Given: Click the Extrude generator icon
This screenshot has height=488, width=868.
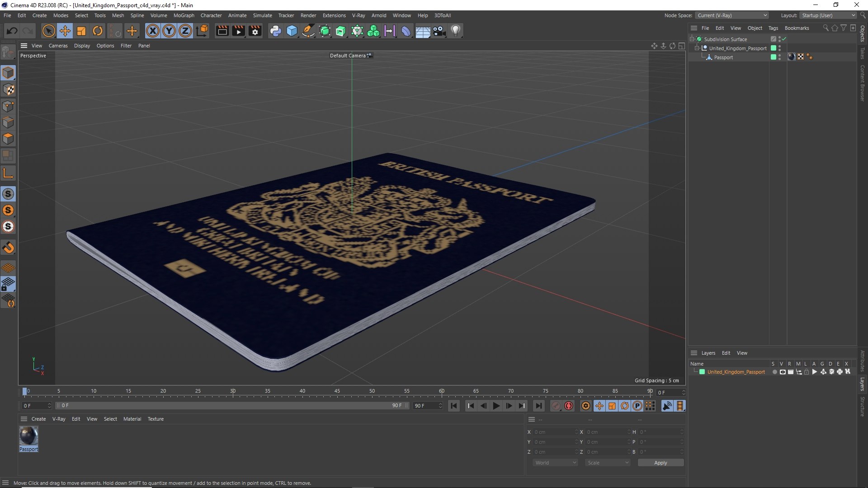Looking at the screenshot, I should click(341, 31).
